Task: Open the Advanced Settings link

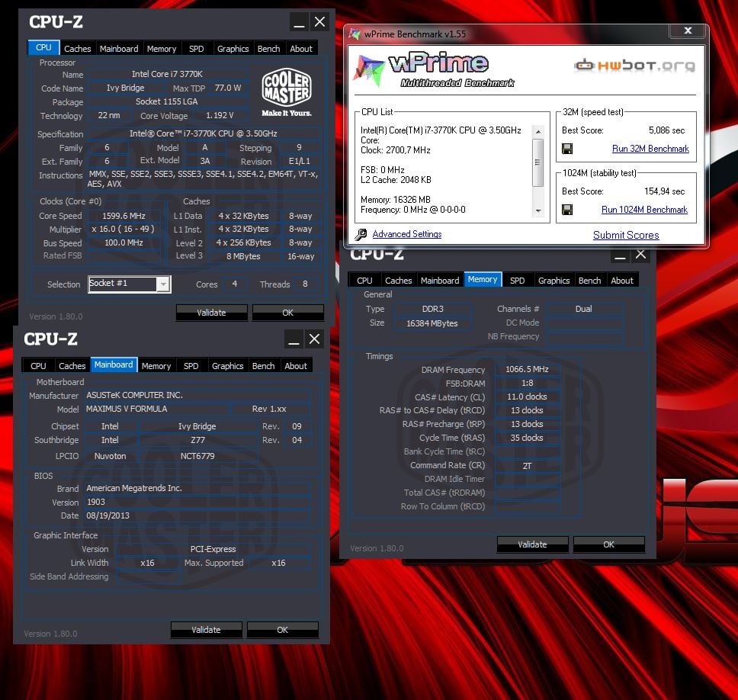Action: 407,234
